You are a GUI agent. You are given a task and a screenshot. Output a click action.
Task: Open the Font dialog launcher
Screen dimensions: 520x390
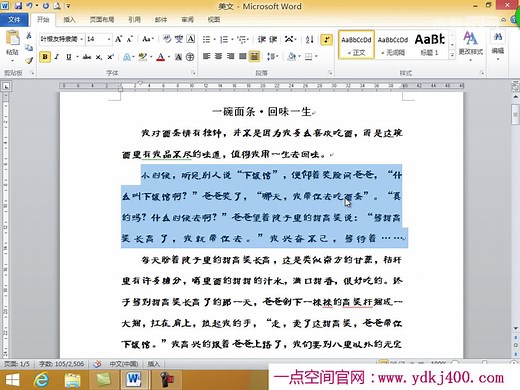pos(193,73)
